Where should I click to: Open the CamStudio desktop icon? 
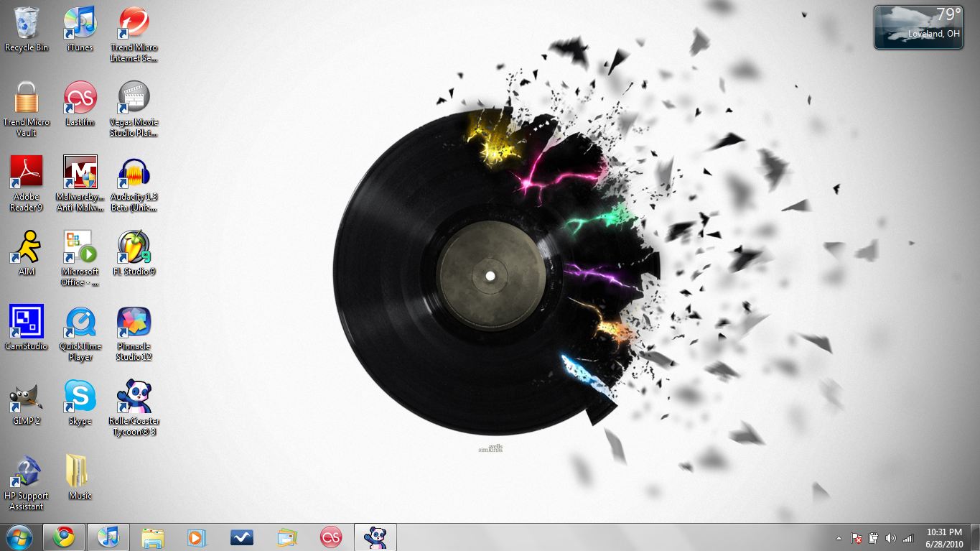(27, 322)
